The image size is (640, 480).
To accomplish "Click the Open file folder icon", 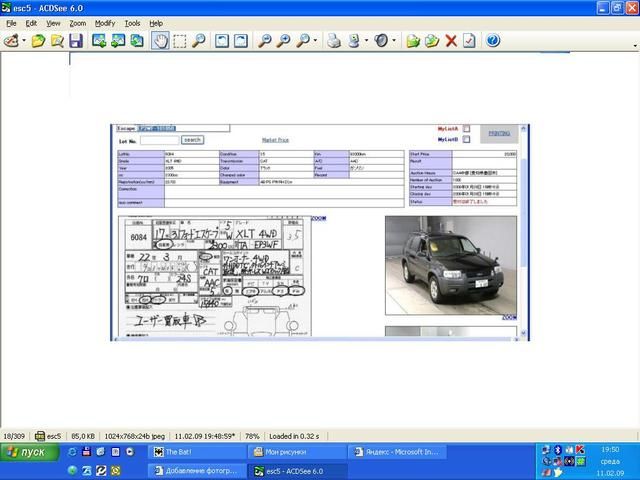I will [38, 40].
